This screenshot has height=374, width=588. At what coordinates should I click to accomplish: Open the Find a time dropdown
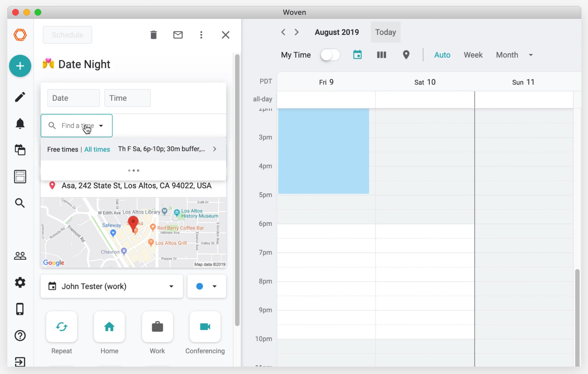(x=77, y=126)
